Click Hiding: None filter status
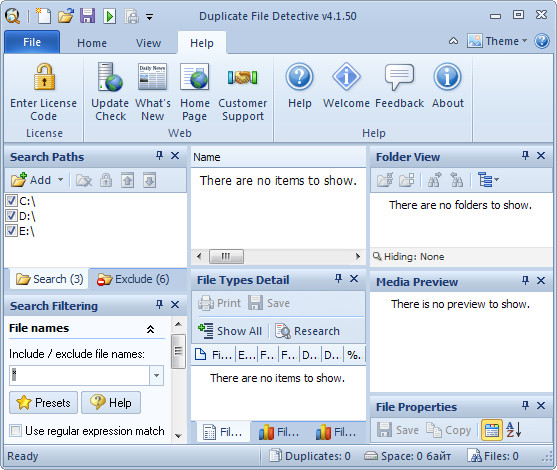Viewport: 557px width, 470px height. tap(409, 256)
